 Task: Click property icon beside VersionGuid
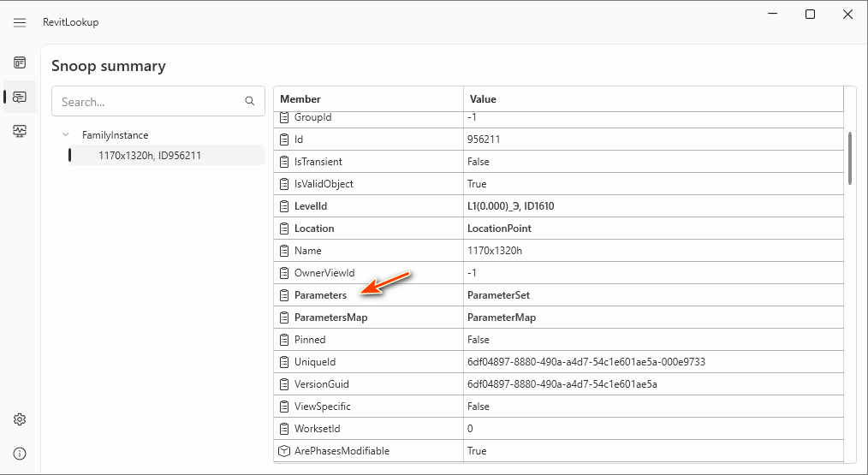tap(284, 384)
